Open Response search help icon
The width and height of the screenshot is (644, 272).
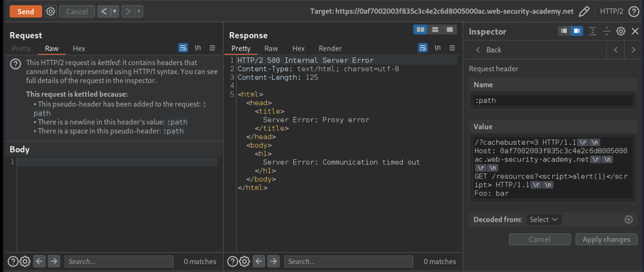(x=232, y=262)
